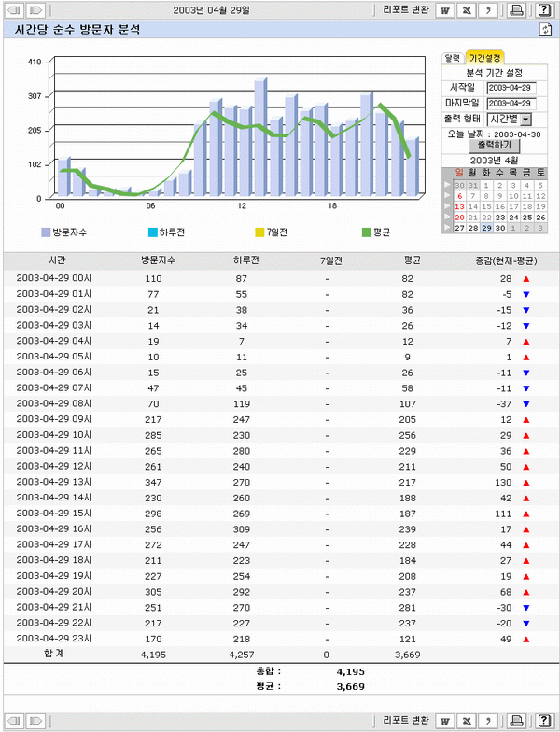560x732 pixels.
Task: Select April 24 in the calendar
Action: [x=513, y=217]
